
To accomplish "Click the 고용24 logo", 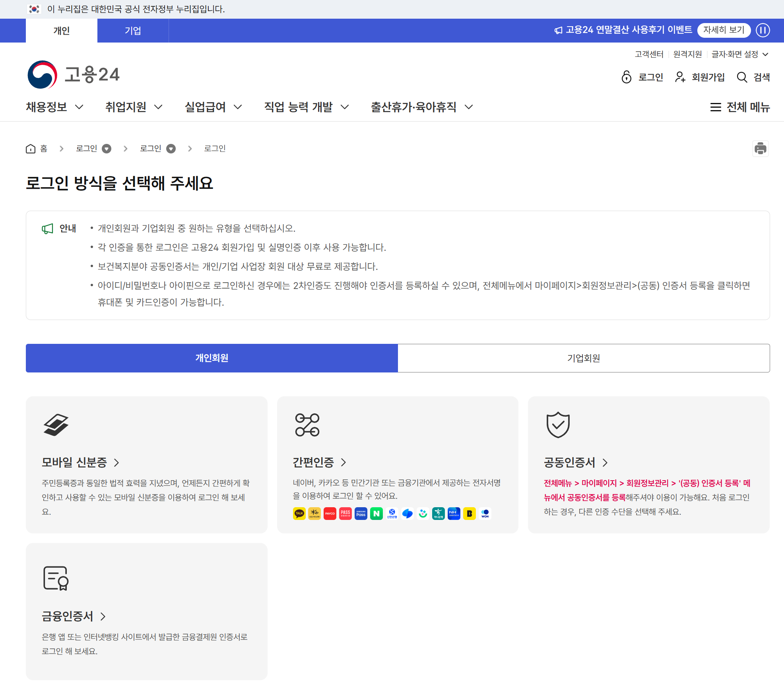I will coord(74,75).
